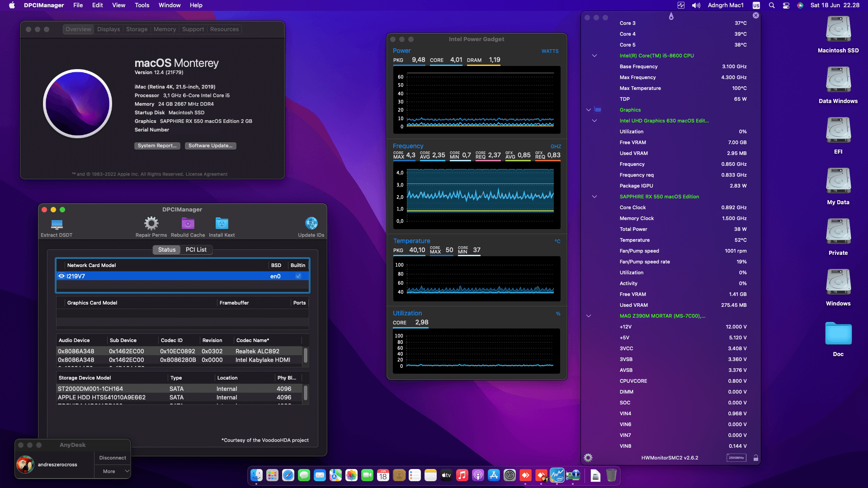Collapse the SAPPHIRE RX 550 macOS Edition group
This screenshot has width=868, height=488.
coord(594,197)
